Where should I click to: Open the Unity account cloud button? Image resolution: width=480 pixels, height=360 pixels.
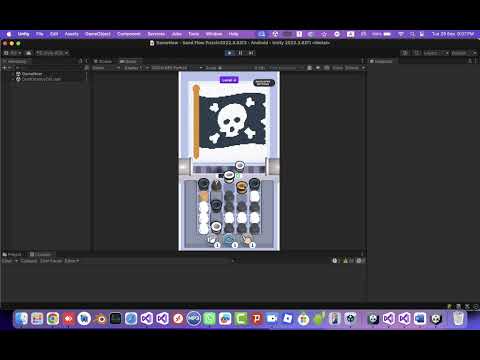29,53
